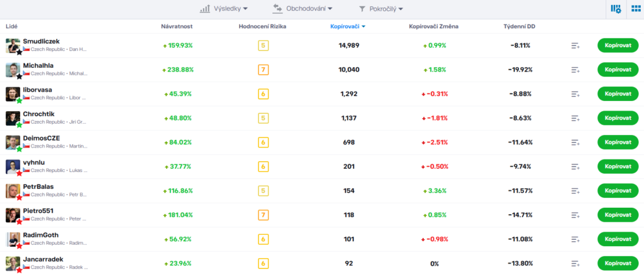
Task: Click Kopírovat button for Pietro551
Action: point(618,215)
